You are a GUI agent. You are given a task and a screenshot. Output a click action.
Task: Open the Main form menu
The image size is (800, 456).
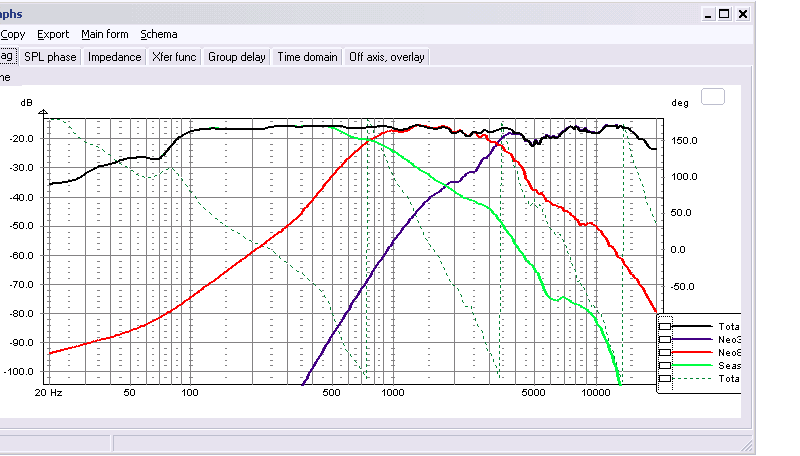pos(105,34)
